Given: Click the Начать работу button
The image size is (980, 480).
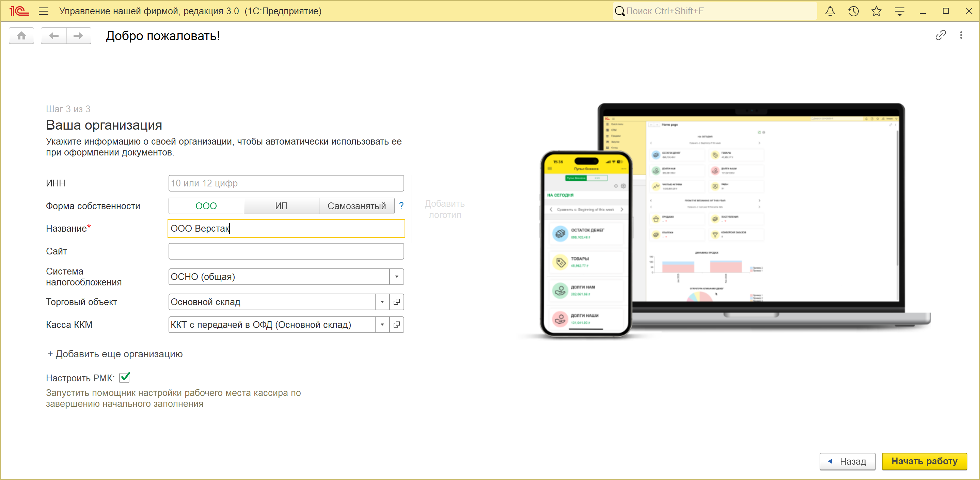Looking at the screenshot, I should tap(924, 461).
